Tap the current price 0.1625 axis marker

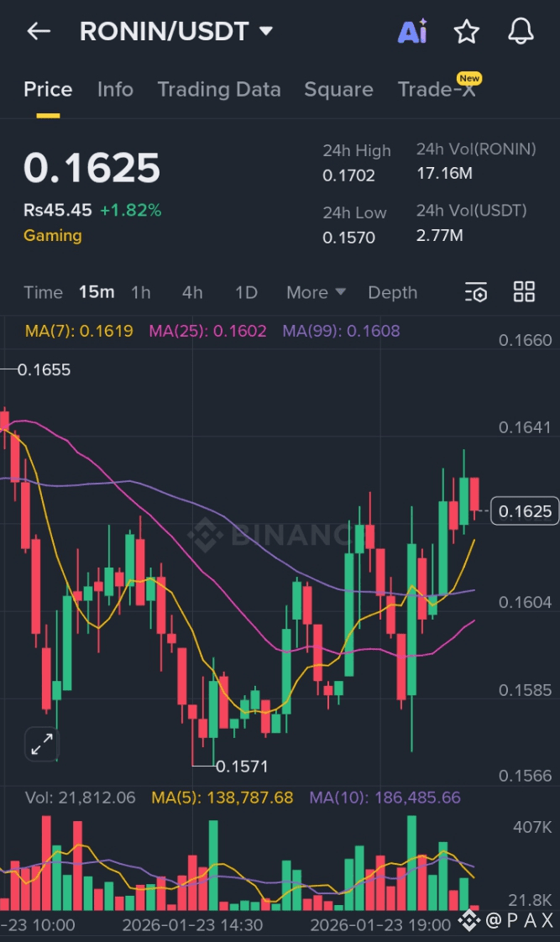pyautogui.click(x=525, y=511)
